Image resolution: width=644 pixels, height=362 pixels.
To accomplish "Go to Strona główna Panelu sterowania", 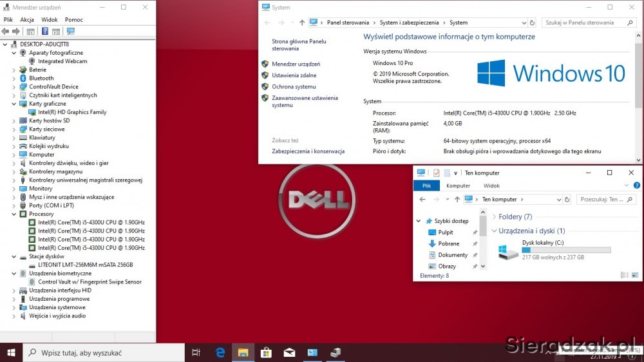I will (x=299, y=45).
